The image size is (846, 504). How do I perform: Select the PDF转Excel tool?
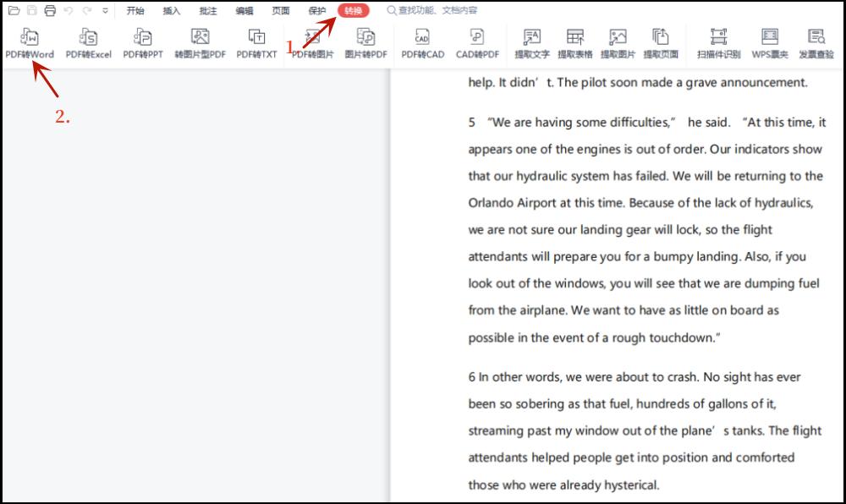(x=89, y=43)
